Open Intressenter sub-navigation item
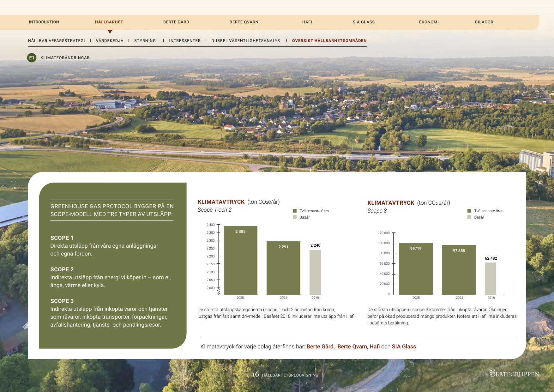 coord(185,41)
